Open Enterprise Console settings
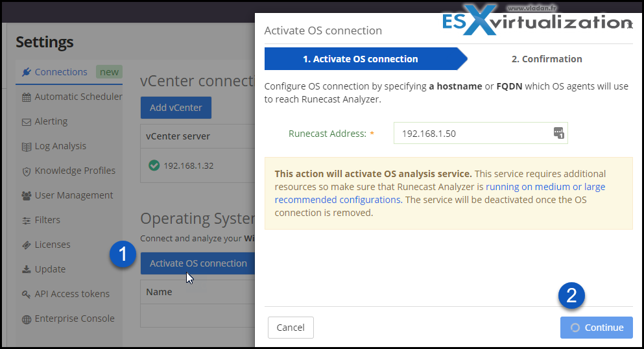The image size is (644, 349). tap(75, 319)
